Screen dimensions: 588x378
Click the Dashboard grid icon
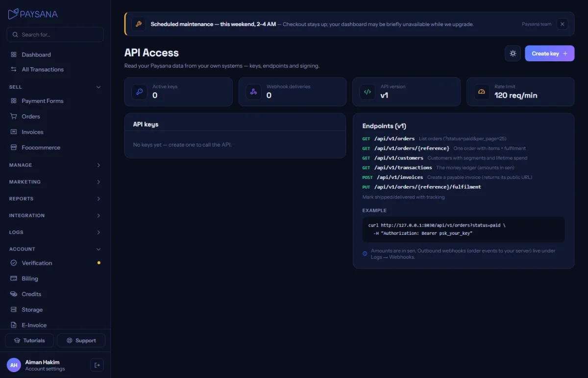pos(13,55)
